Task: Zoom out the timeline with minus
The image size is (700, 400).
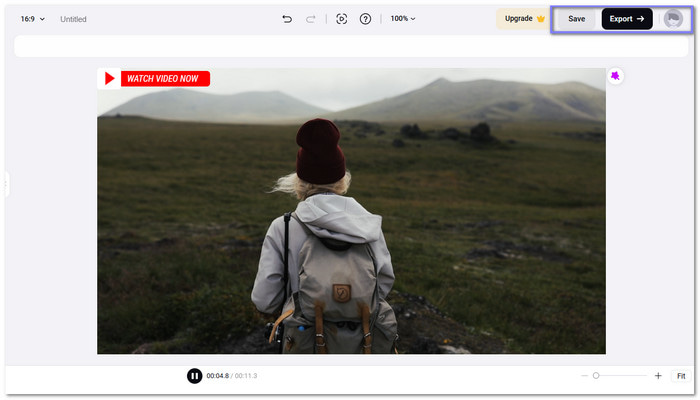Action: pyautogui.click(x=584, y=376)
